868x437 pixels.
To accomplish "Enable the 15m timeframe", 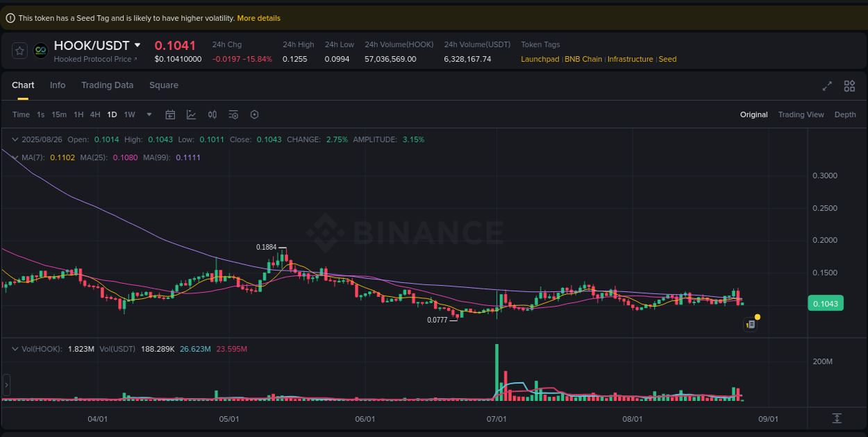I will [59, 114].
